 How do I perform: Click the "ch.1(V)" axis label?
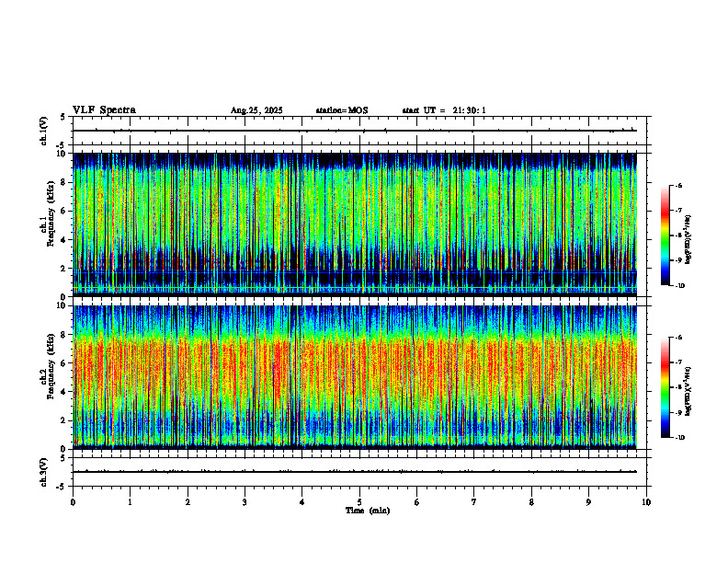coord(44,131)
